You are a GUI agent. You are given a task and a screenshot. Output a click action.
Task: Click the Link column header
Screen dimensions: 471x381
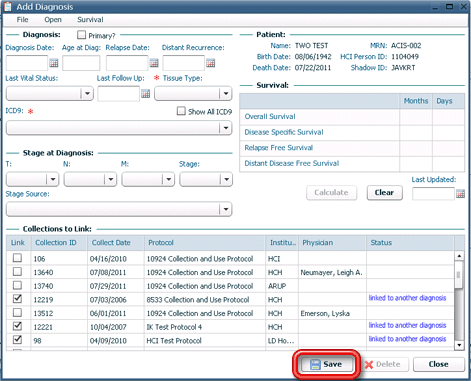(x=18, y=243)
